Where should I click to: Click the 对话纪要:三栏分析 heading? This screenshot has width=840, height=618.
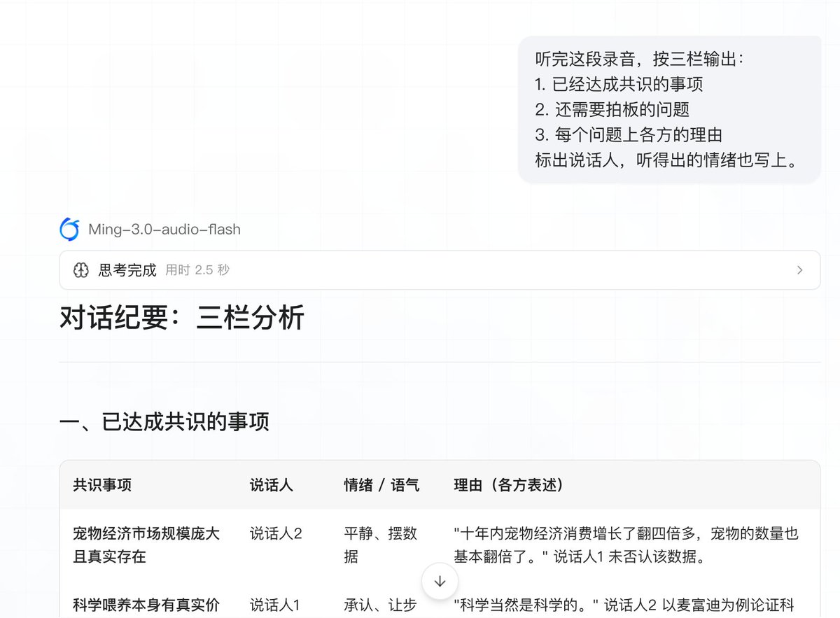pyautogui.click(x=182, y=318)
